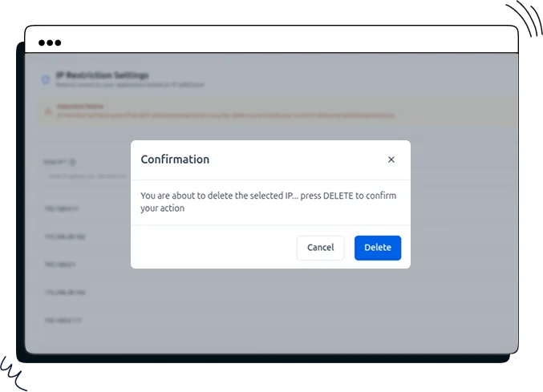Select the third IP address in the list
The width and height of the screenshot is (543, 392).
[61, 265]
